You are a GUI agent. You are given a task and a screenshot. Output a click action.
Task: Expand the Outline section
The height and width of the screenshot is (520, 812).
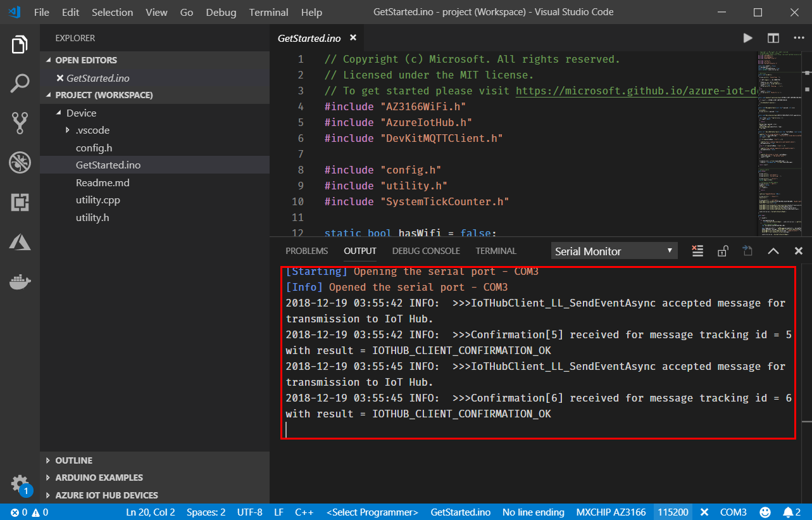pos(154,460)
